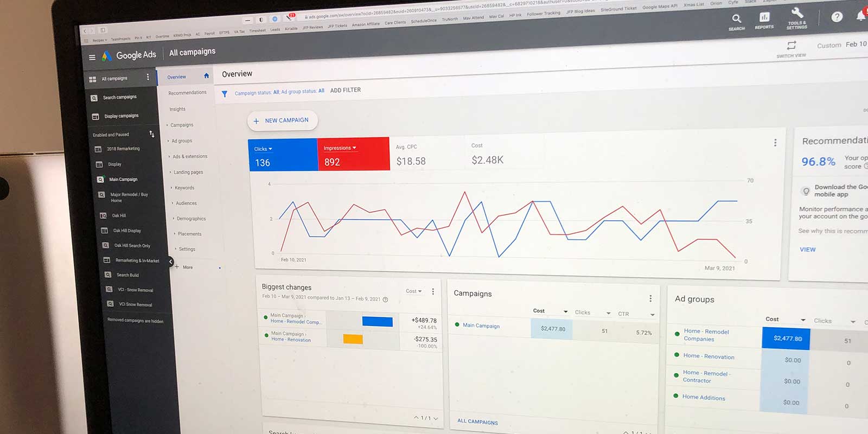Click the lightbulb recommendation icon
Viewport: 868px width, 434px height.
coord(806,191)
